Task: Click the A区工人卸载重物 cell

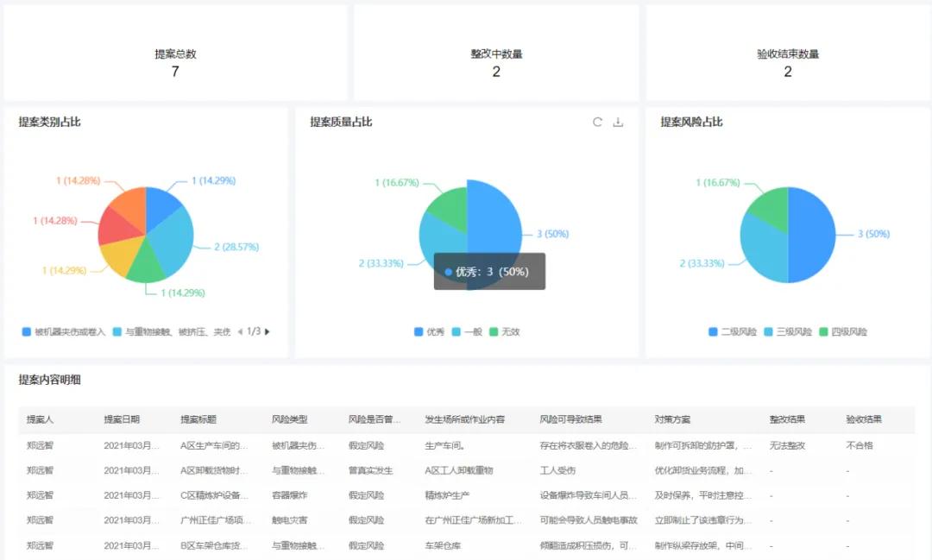Action: click(459, 470)
